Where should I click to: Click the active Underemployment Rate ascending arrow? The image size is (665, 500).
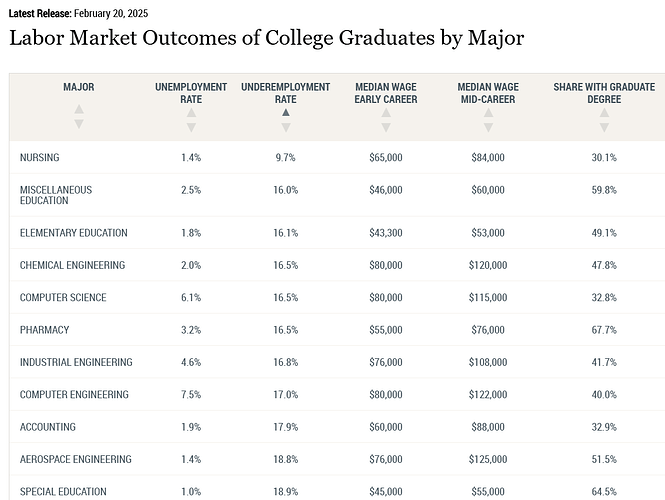tap(286, 113)
